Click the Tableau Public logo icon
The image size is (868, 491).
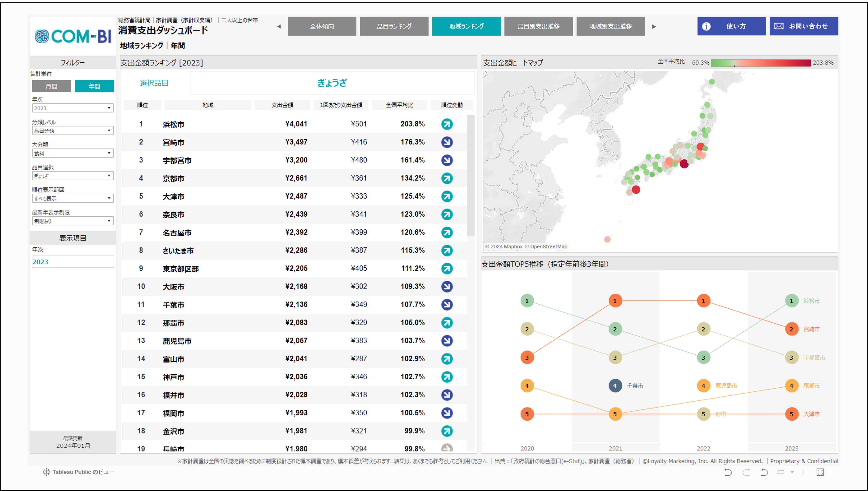coord(46,472)
